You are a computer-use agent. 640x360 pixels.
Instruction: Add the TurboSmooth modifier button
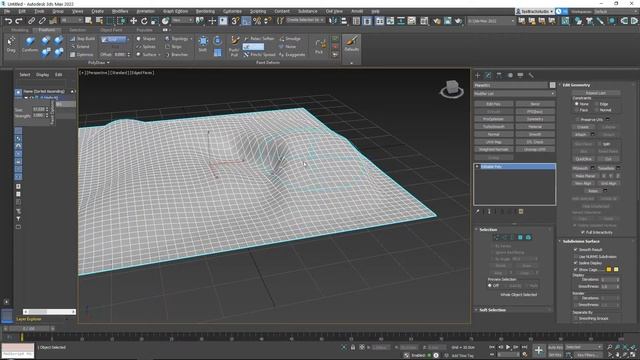pos(493,127)
